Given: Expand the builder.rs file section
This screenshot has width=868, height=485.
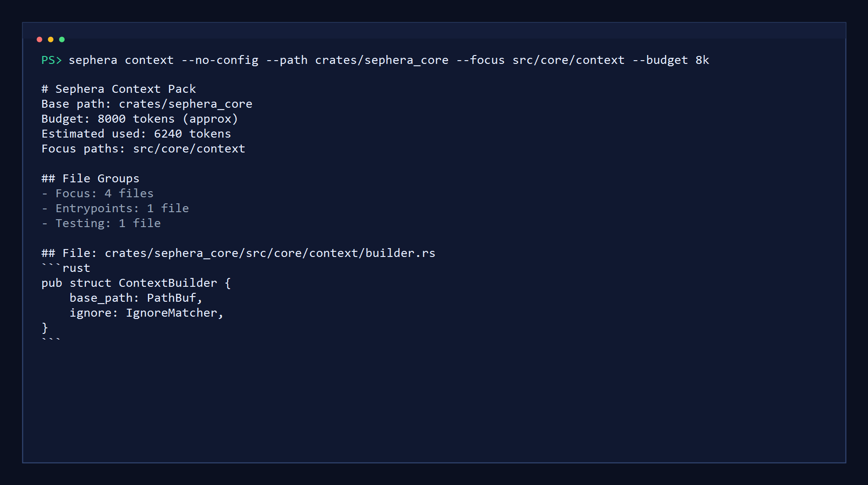Looking at the screenshot, I should coord(238,253).
